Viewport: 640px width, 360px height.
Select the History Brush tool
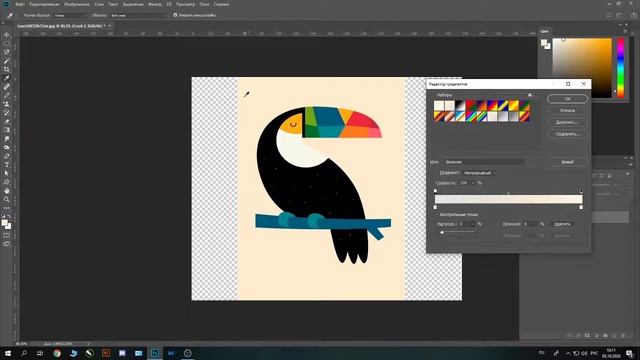click(x=7, y=113)
